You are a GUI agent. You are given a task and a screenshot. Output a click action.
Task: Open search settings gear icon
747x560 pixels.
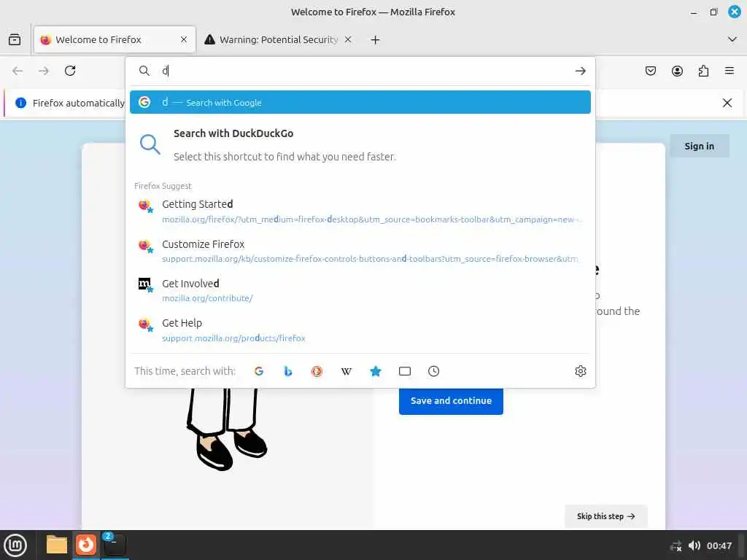coord(580,371)
